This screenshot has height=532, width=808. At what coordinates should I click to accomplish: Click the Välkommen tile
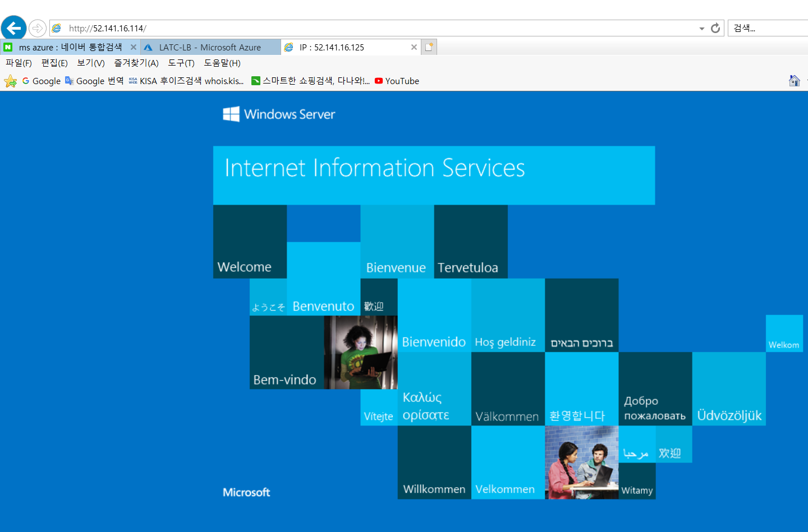coord(508,389)
